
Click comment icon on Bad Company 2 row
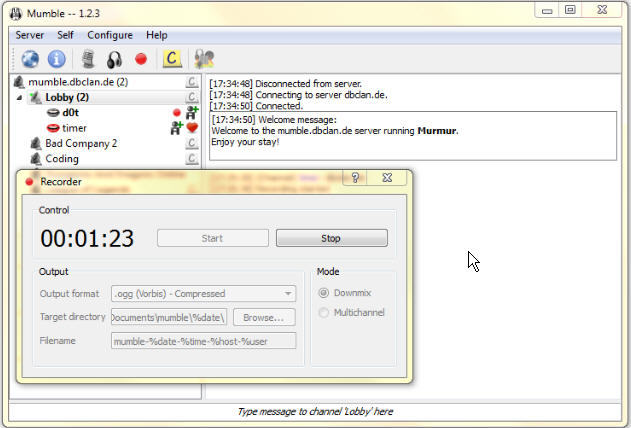click(192, 143)
